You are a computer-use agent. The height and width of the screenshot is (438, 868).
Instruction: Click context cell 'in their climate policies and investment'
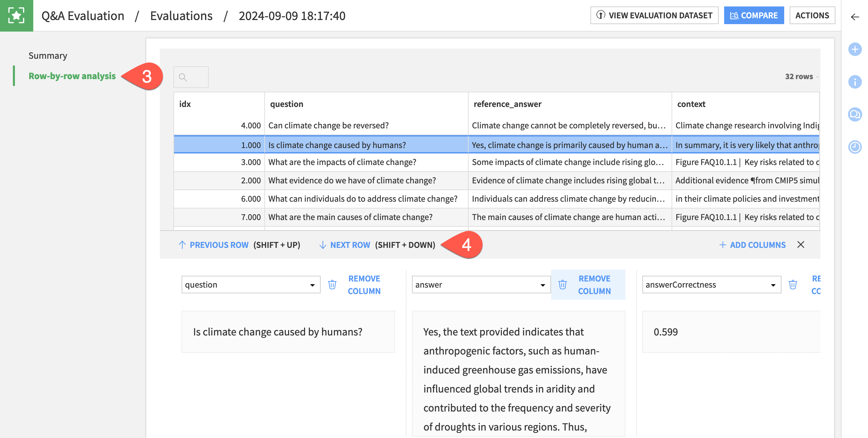[746, 199]
